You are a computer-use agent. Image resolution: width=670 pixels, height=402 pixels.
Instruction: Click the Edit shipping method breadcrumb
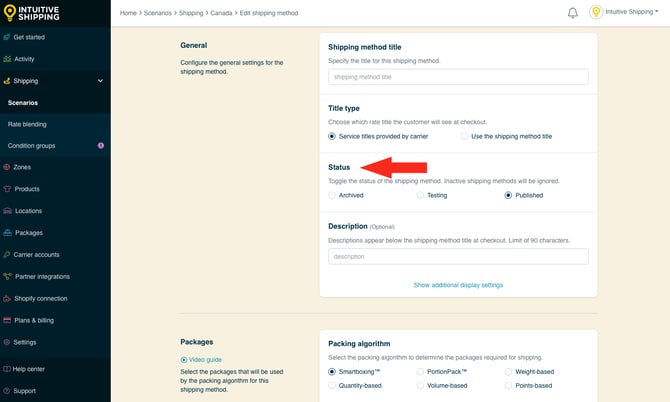269,13
